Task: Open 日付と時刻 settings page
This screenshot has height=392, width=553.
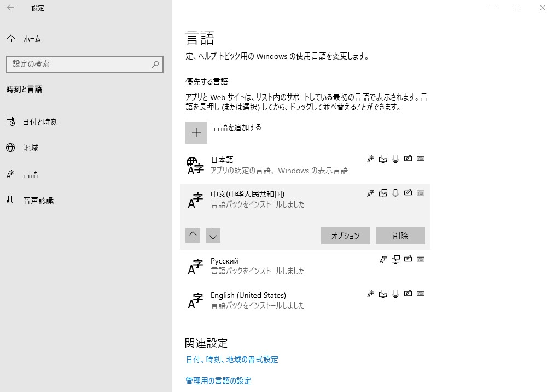Action: point(40,122)
